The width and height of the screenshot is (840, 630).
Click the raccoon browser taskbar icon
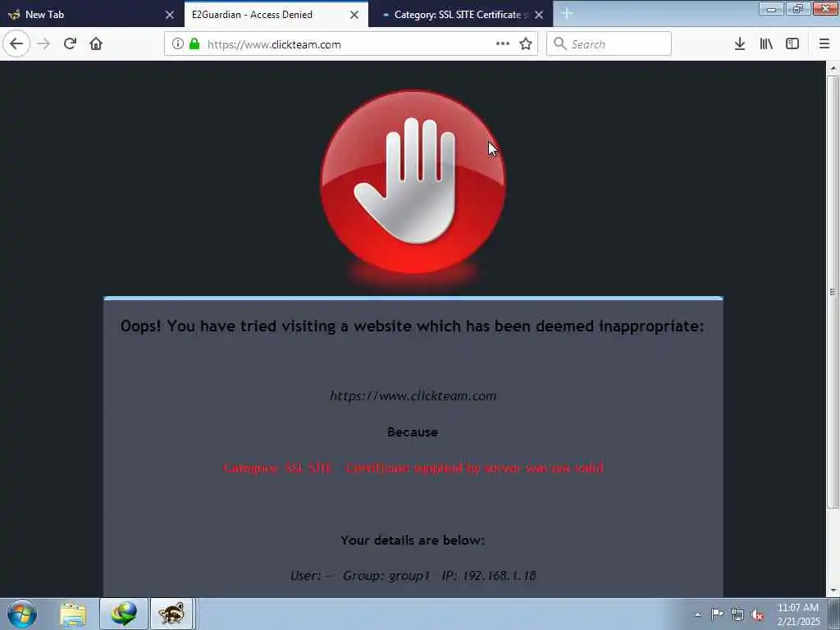171,614
